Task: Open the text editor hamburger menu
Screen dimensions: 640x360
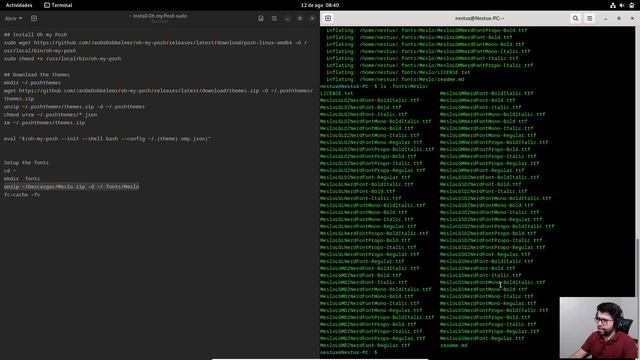Action: pos(274,18)
